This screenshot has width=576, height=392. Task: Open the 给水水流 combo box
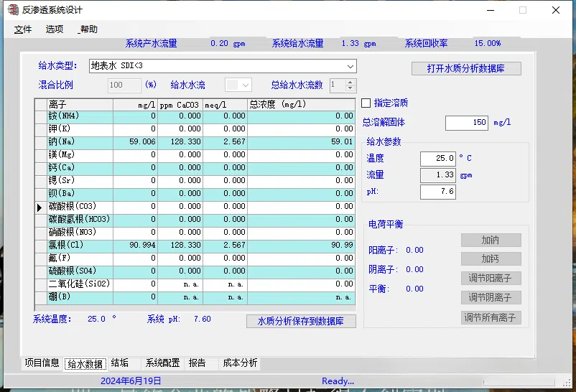point(238,85)
